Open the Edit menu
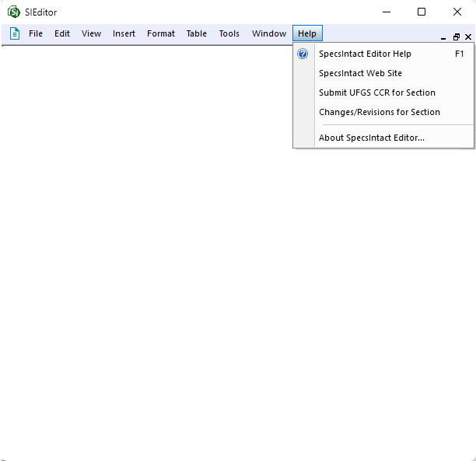Screen dimensions: 476x461 point(62,33)
